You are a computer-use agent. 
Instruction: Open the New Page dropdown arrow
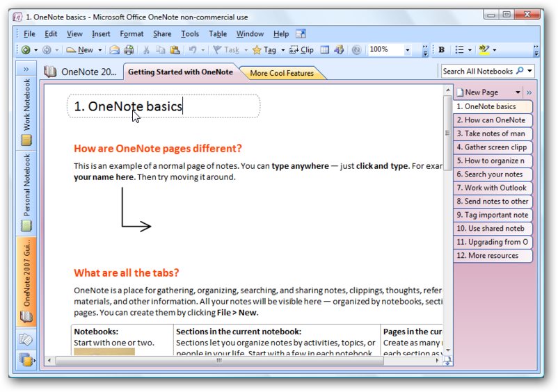(518, 92)
